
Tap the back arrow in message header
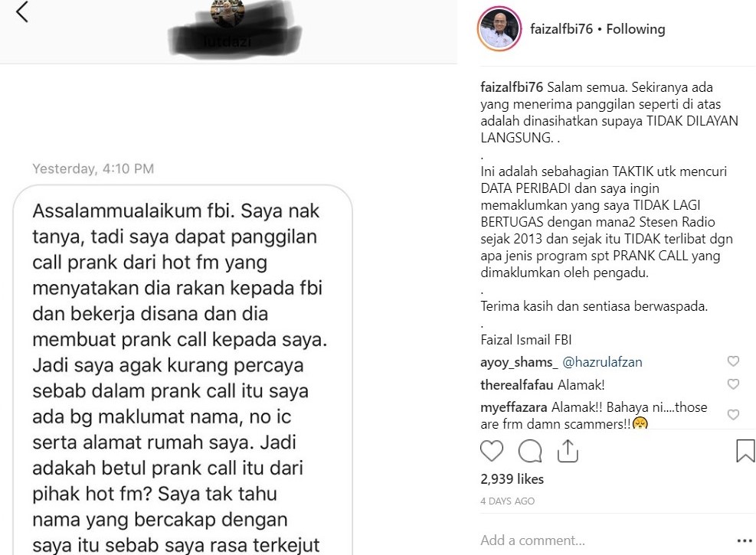coord(22,12)
